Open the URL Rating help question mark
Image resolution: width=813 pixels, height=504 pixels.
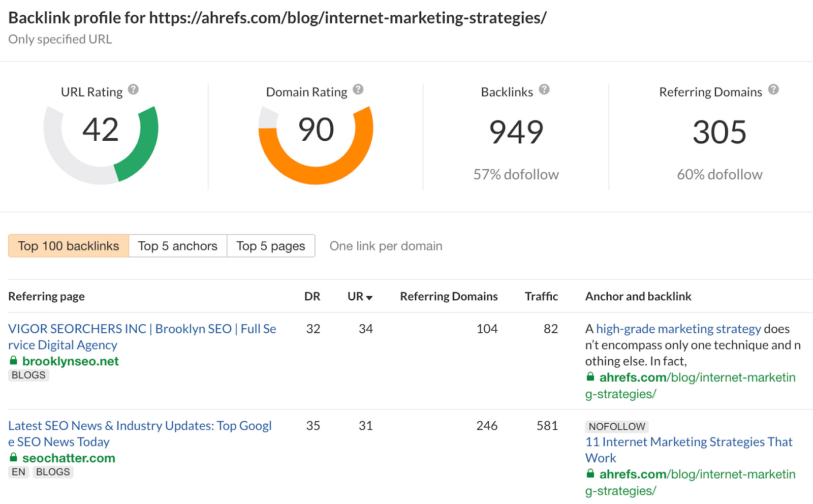coord(133,89)
